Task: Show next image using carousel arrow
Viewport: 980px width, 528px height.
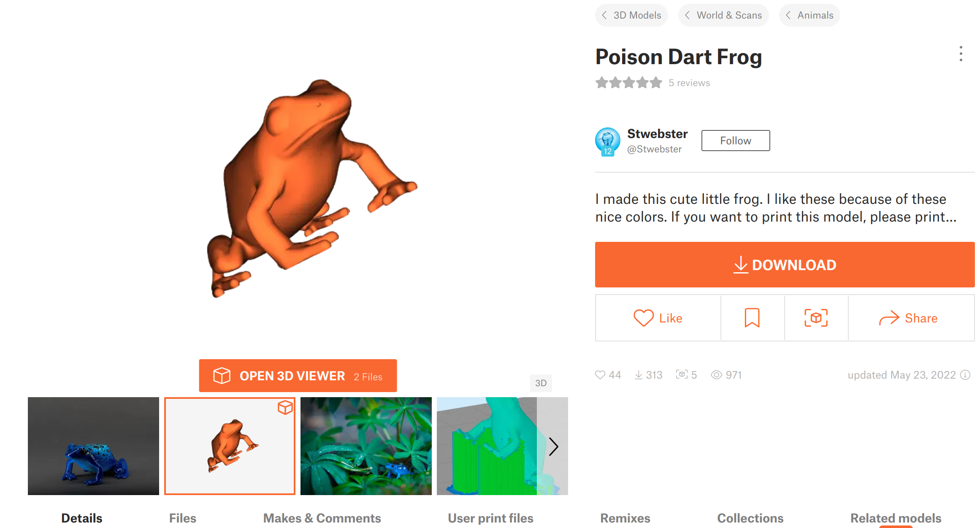Action: pos(554,446)
